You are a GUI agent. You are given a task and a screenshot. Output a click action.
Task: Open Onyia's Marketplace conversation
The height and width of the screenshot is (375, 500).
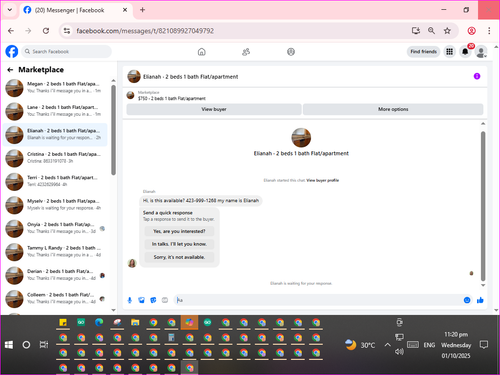[55, 228]
